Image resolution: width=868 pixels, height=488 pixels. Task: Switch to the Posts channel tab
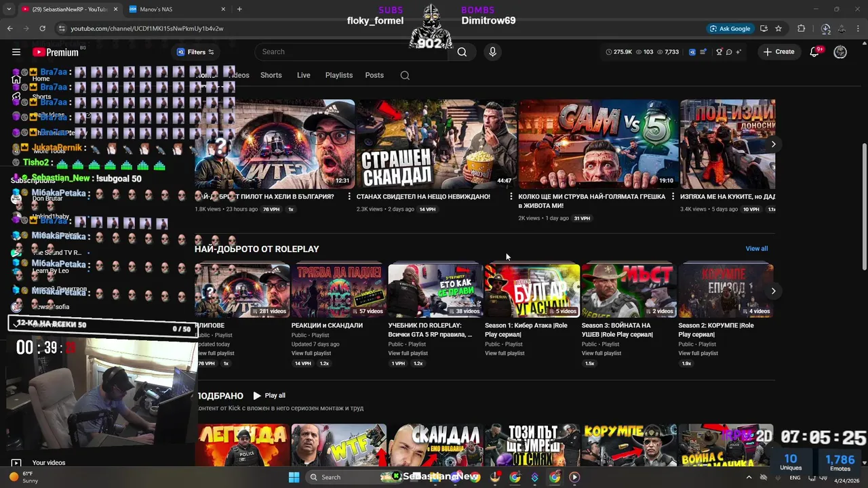click(x=374, y=75)
